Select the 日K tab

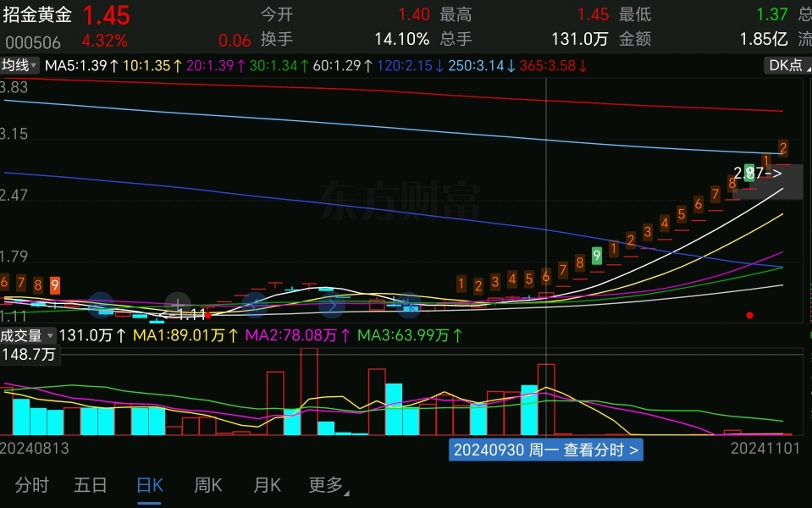150,485
